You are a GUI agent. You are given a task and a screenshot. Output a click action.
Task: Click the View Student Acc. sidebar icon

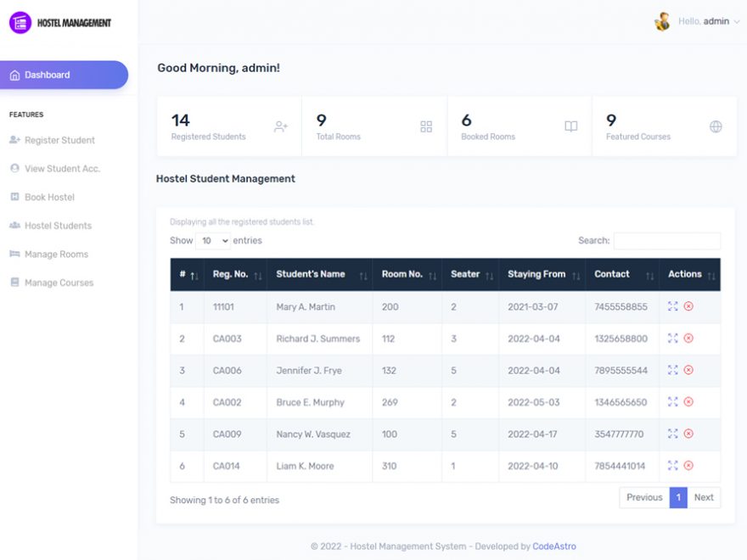click(14, 168)
